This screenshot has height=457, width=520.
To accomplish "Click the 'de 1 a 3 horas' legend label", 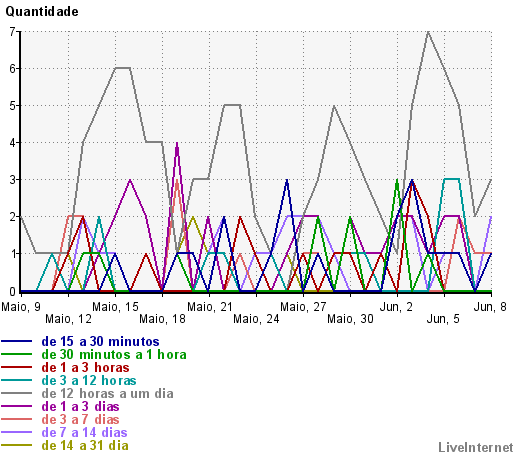I will pos(85,368).
